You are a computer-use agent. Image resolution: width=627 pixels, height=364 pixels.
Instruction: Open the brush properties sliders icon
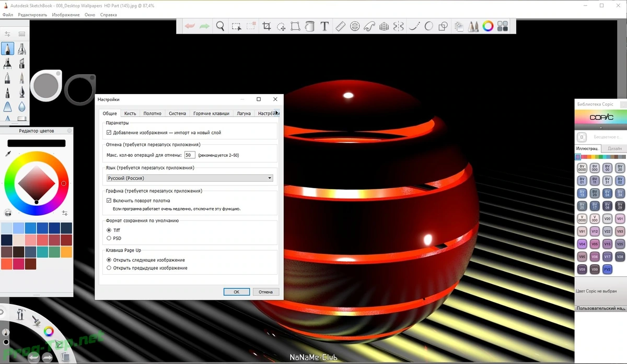[7, 34]
